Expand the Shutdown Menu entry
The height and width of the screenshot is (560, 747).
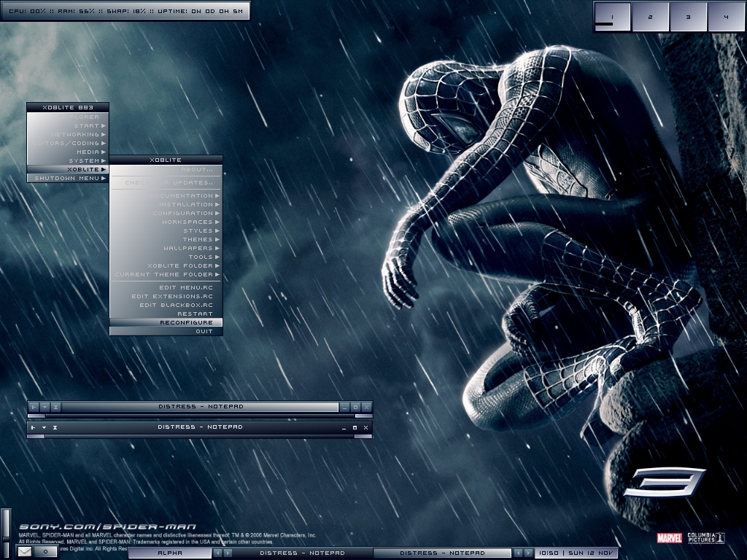point(68,178)
